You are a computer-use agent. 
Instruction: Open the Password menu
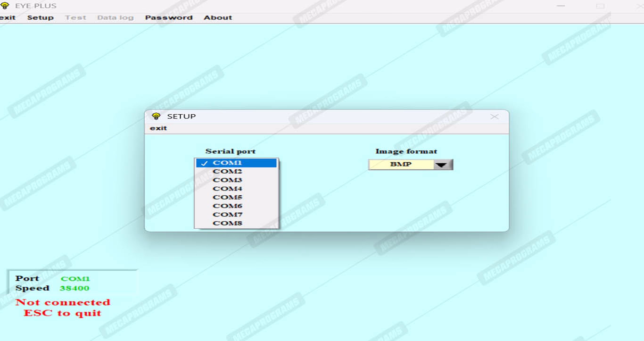pyautogui.click(x=169, y=17)
